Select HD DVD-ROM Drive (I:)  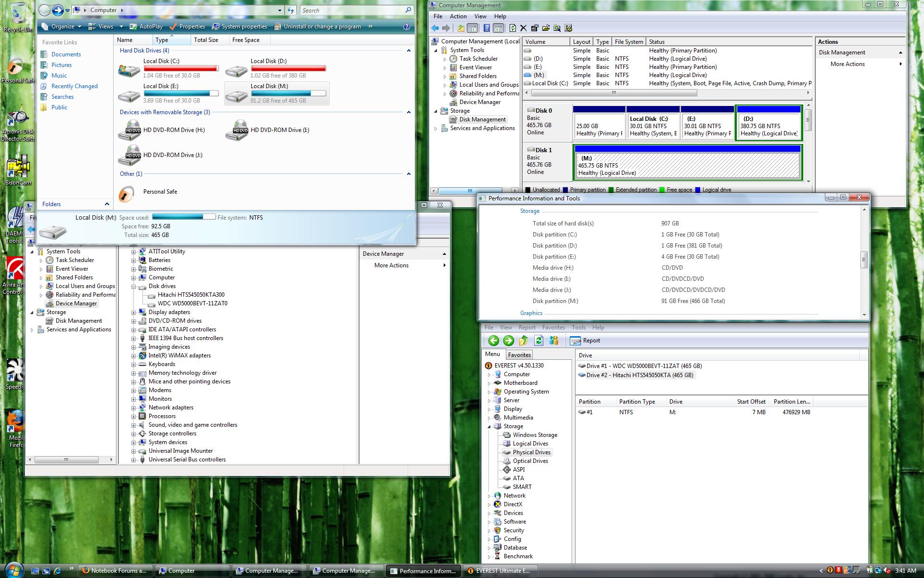coord(268,130)
